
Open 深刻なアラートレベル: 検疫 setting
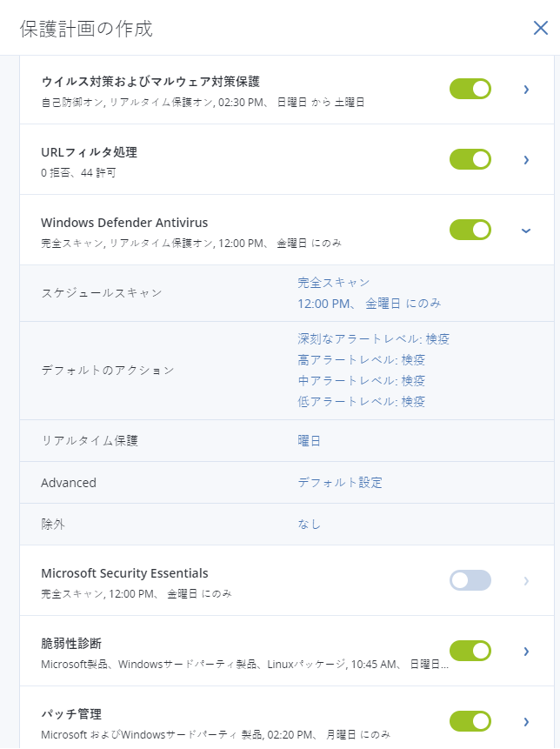pos(373,339)
